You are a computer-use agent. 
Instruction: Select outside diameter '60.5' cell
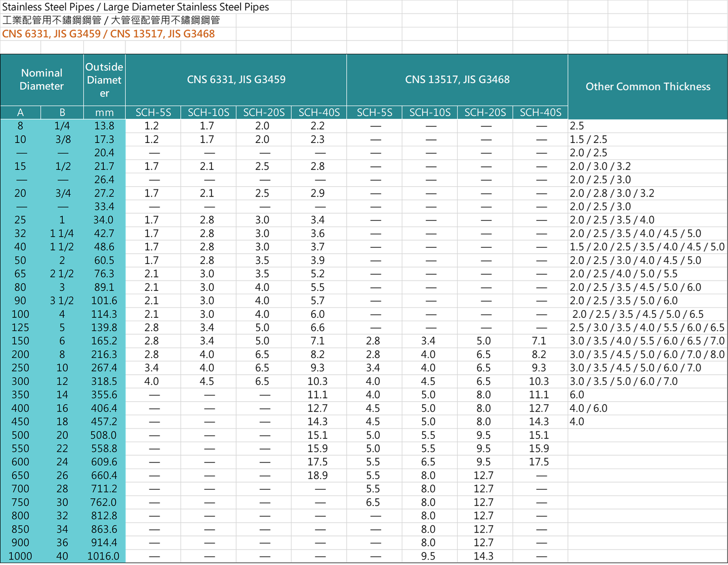(104, 260)
